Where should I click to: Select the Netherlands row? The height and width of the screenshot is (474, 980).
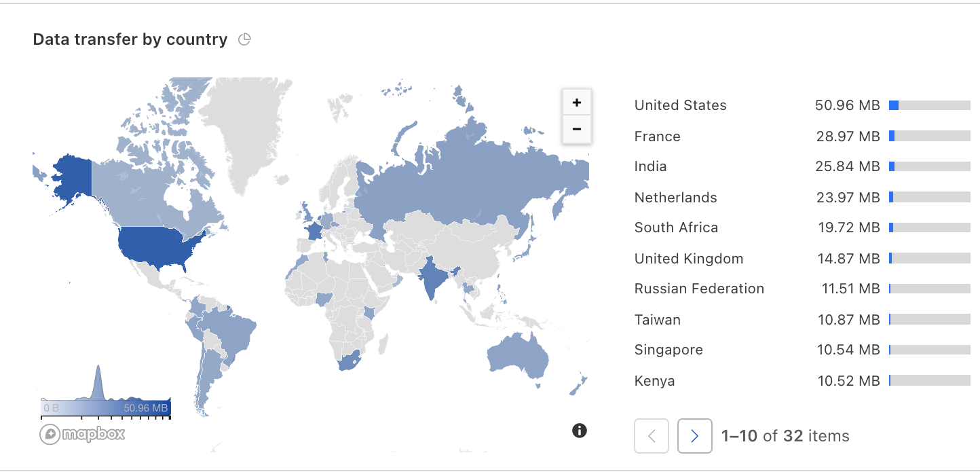click(x=802, y=198)
